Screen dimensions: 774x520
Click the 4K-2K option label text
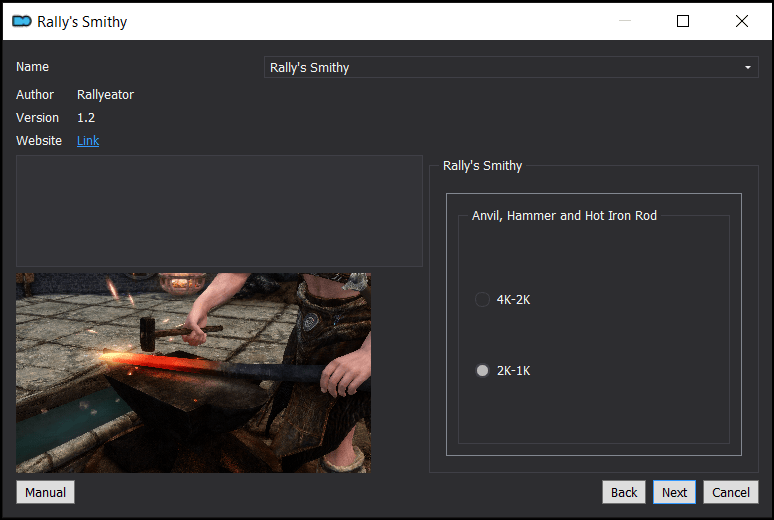tap(513, 300)
